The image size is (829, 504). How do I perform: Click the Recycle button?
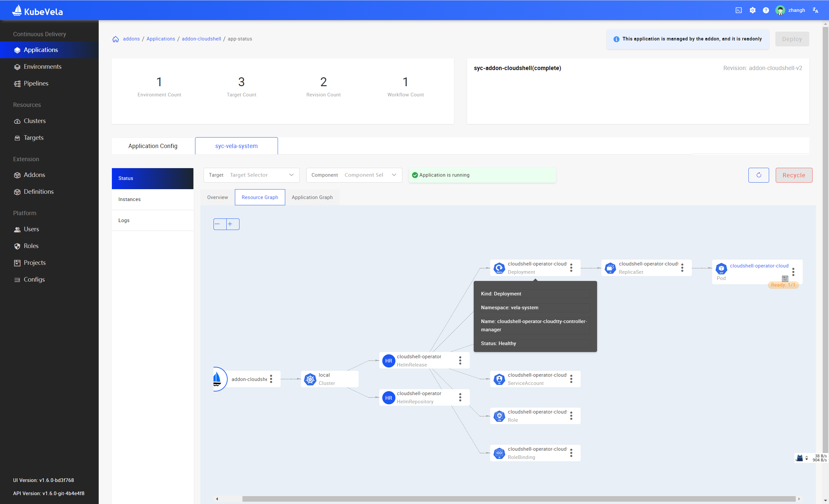pyautogui.click(x=793, y=175)
